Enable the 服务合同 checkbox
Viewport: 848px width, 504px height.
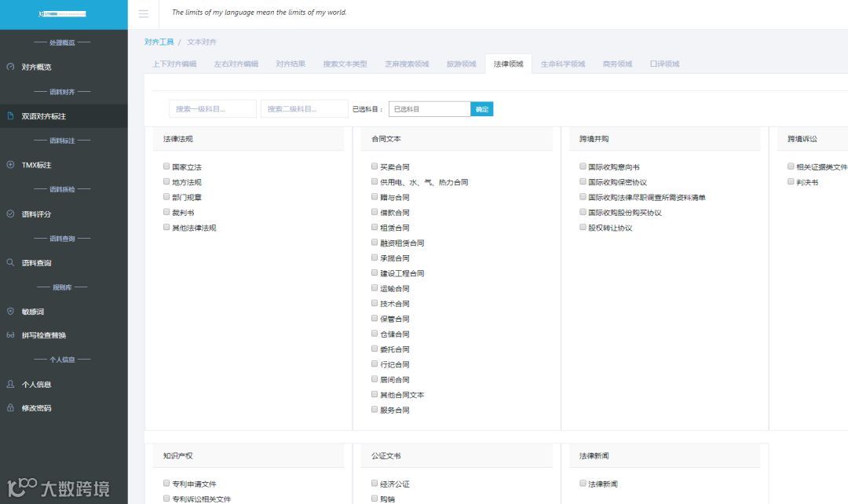[375, 409]
